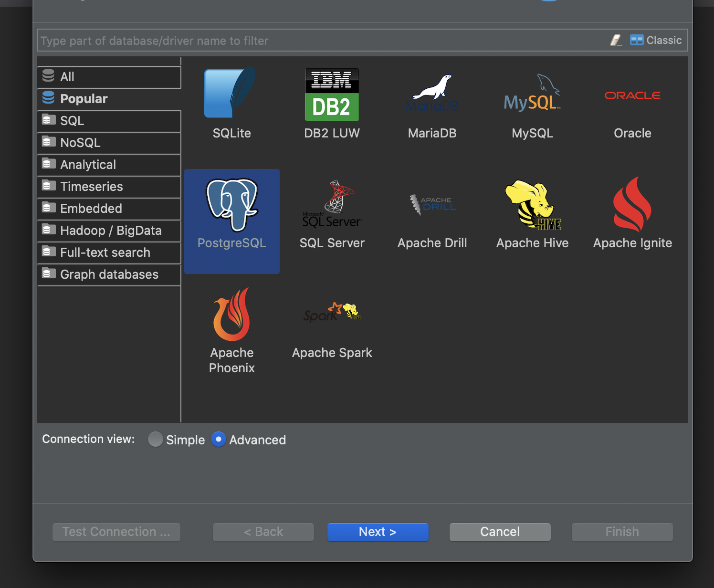Open the NoSQL category

tap(109, 143)
